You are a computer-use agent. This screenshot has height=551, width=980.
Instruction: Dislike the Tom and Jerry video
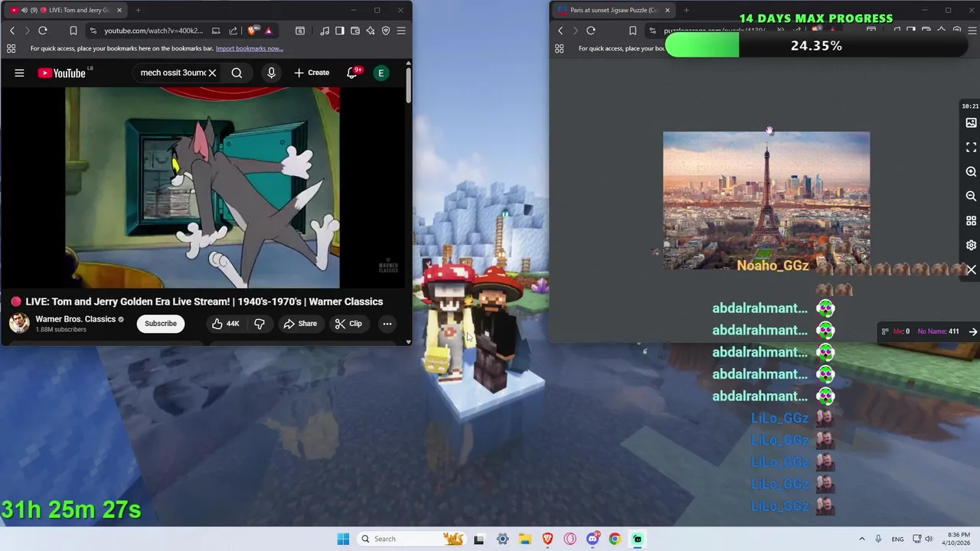click(x=260, y=324)
